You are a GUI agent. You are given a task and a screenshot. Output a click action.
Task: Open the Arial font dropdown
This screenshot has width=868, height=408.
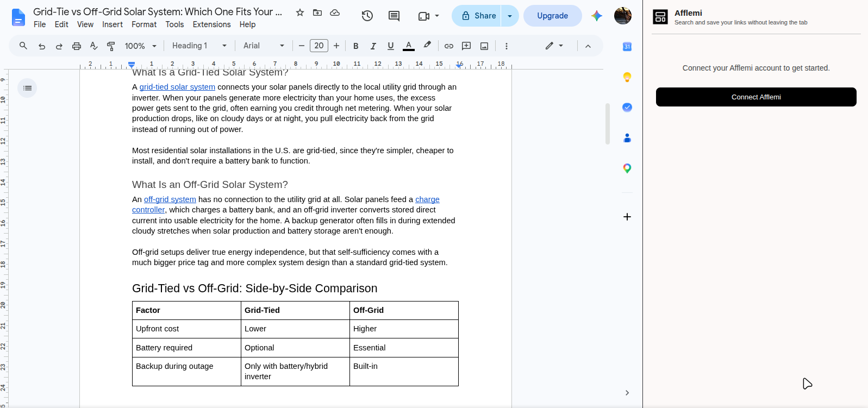click(264, 46)
